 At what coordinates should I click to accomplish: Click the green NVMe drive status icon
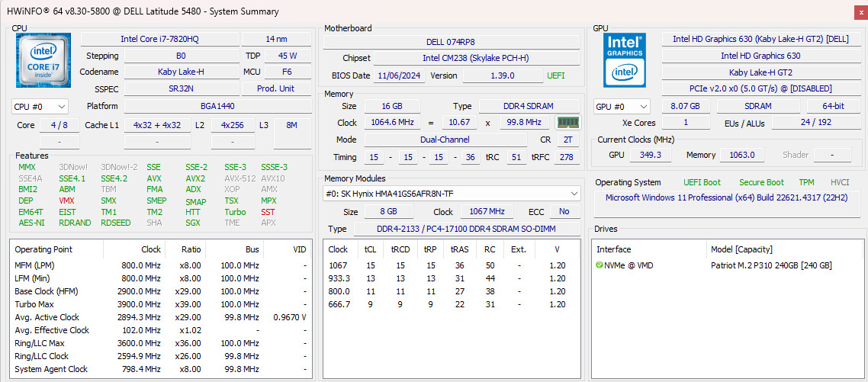point(599,266)
